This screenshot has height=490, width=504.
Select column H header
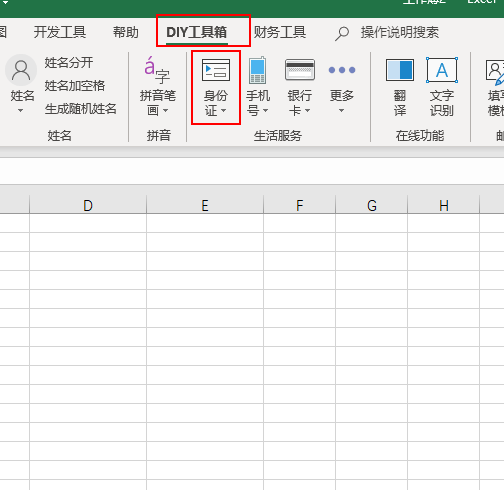point(444,205)
